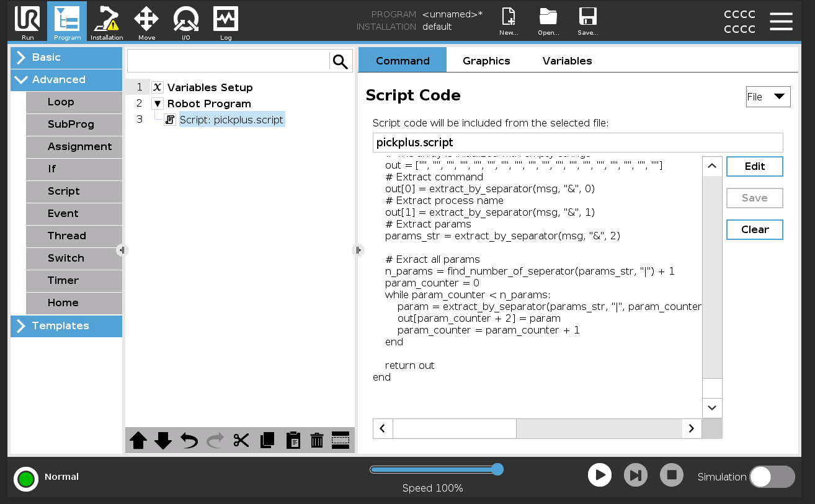The height and width of the screenshot is (504, 815).
Task: Toggle Simulation mode switch
Action: click(772, 477)
